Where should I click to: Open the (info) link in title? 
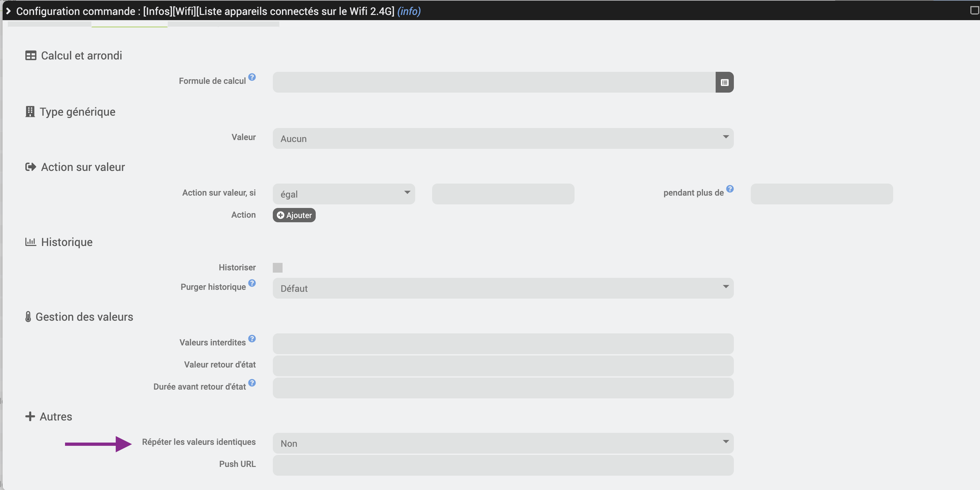(409, 11)
